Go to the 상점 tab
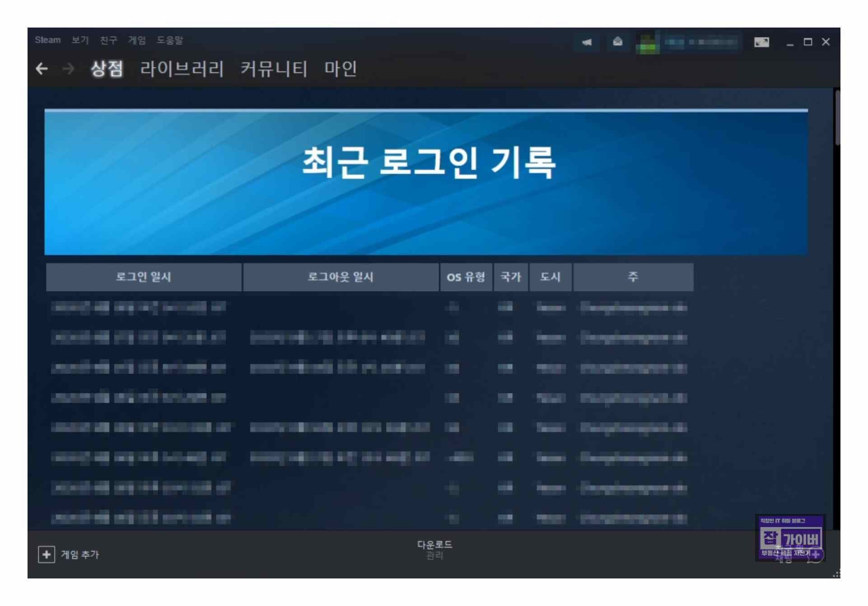 107,69
